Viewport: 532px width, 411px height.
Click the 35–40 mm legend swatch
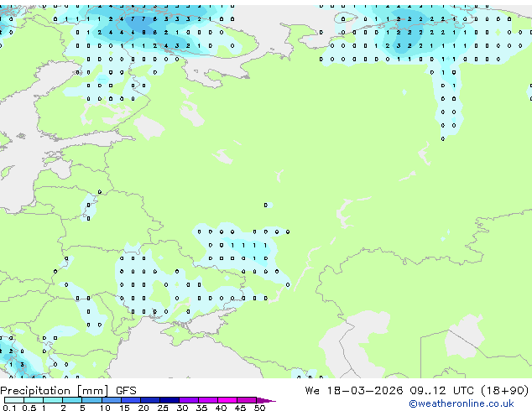(x=208, y=400)
